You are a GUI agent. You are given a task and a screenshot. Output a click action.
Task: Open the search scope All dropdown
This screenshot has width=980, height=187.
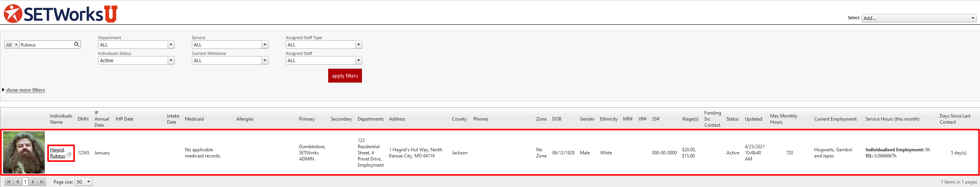point(12,45)
